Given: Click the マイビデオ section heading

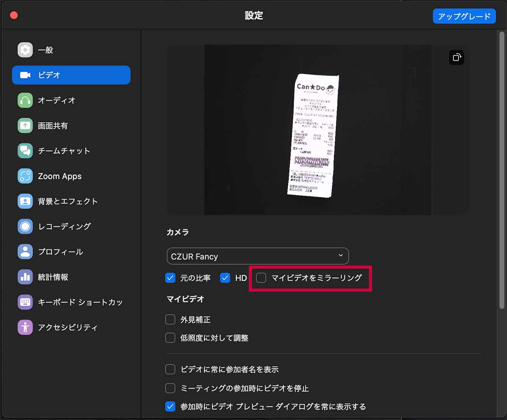Looking at the screenshot, I should (x=185, y=299).
